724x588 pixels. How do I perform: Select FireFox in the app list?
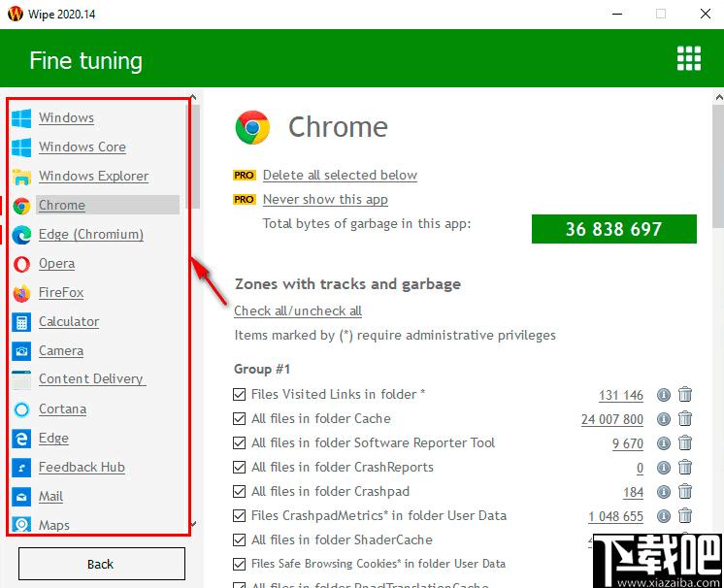tap(61, 293)
